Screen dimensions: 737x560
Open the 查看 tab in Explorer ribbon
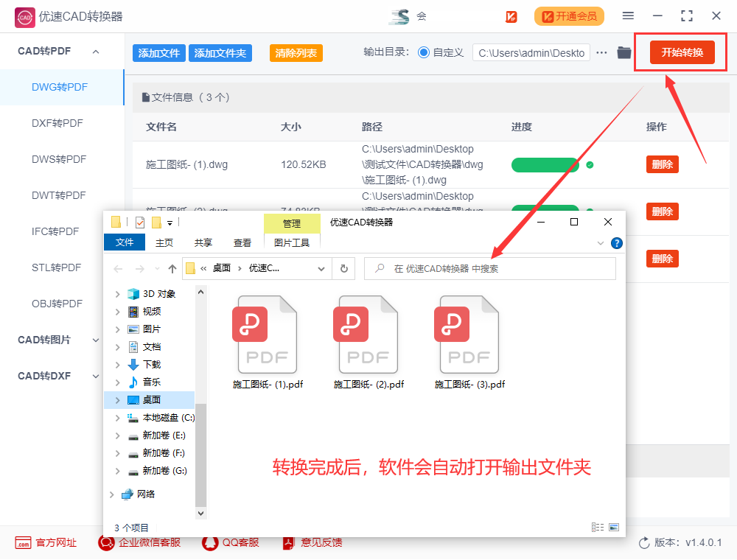point(242,243)
